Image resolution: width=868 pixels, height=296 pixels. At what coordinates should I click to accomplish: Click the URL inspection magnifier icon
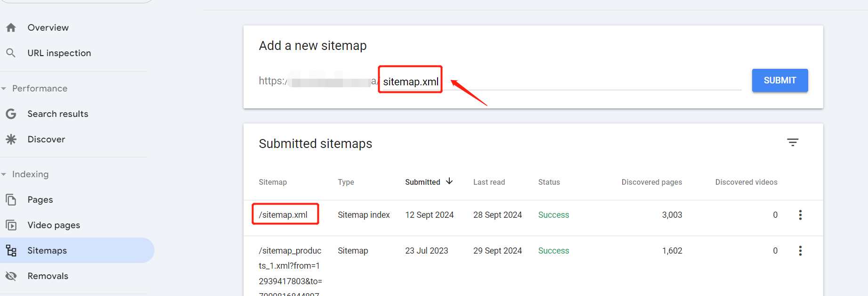click(x=11, y=53)
